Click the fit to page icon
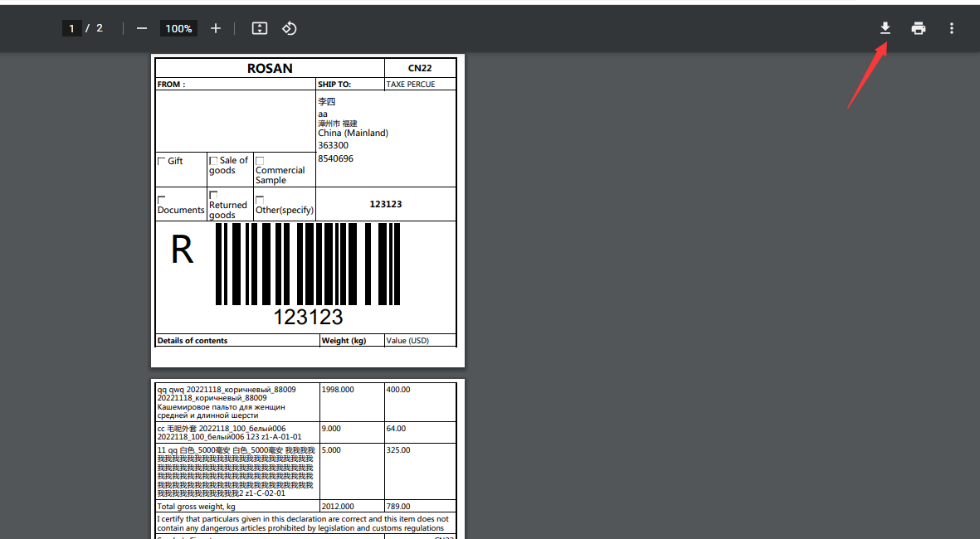 (260, 28)
